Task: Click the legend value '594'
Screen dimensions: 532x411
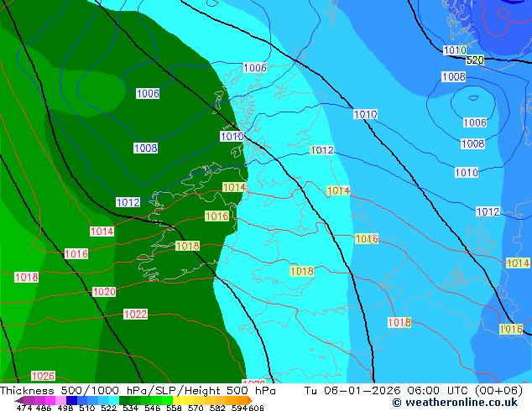Action: [x=239, y=408]
